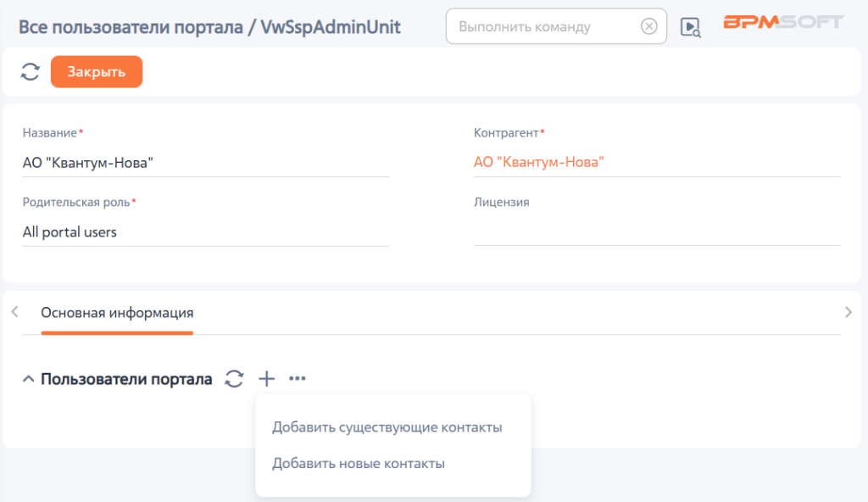Select Добавить новые контакты
This screenshot has height=502, width=868.
pyautogui.click(x=359, y=463)
